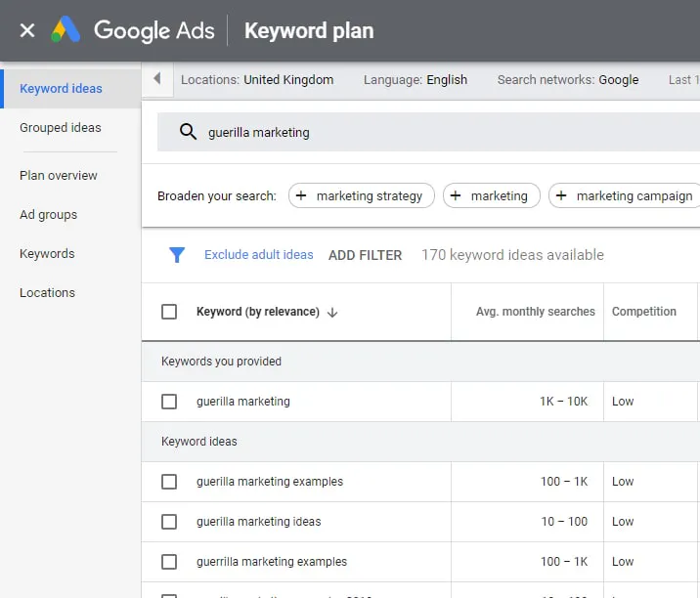Change the Language: English setting
This screenshot has height=598, width=700.
pyautogui.click(x=416, y=80)
